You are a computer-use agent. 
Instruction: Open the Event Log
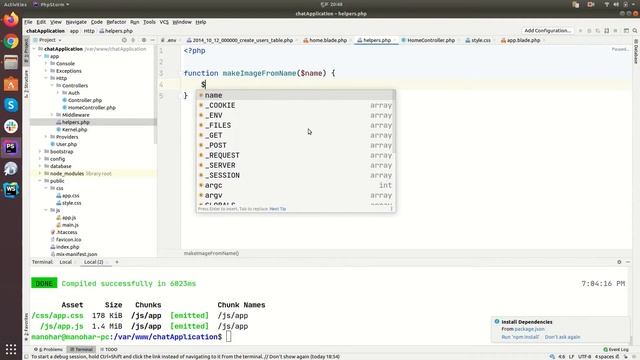point(616,349)
